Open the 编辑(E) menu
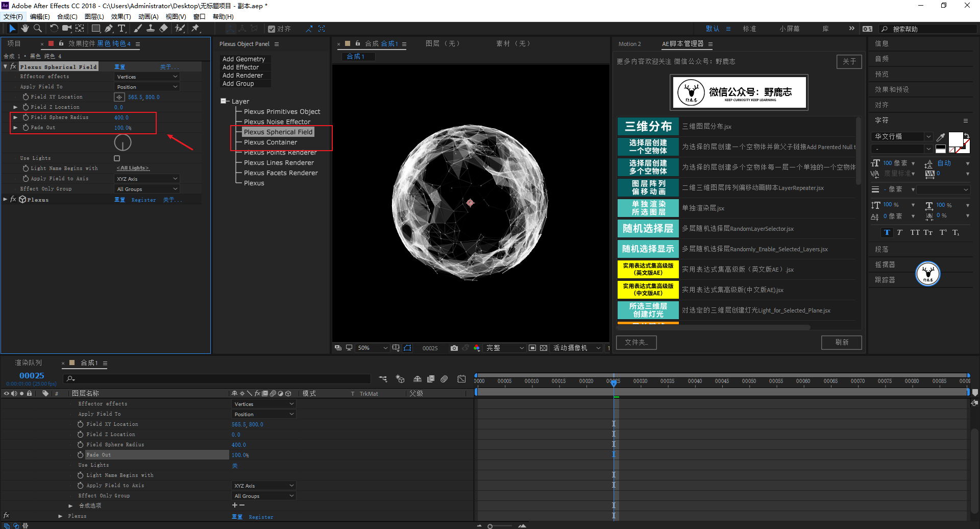 coord(40,17)
